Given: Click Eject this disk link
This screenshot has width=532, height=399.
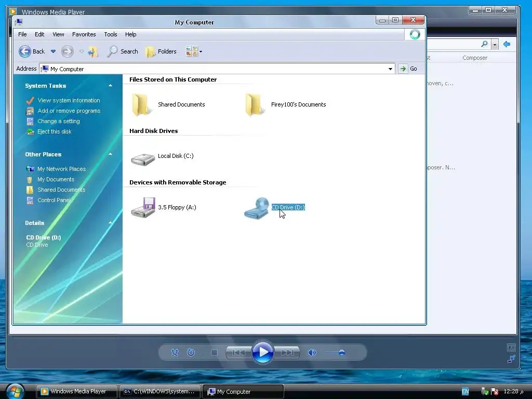Looking at the screenshot, I should pos(54,131).
